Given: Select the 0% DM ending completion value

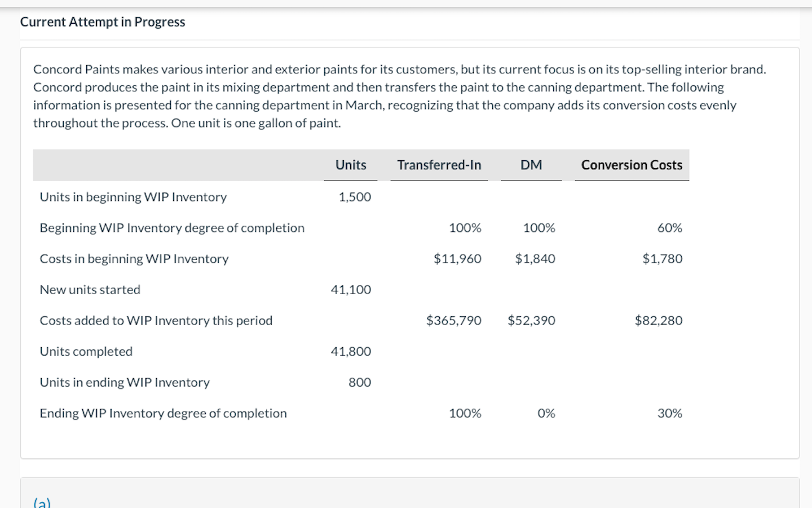Looking at the screenshot, I should pyautogui.click(x=546, y=413).
